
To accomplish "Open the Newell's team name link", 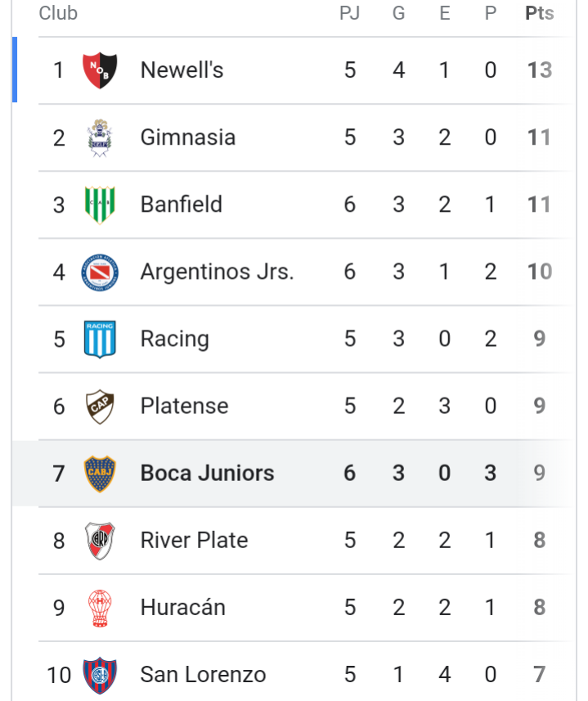I will tap(182, 70).
